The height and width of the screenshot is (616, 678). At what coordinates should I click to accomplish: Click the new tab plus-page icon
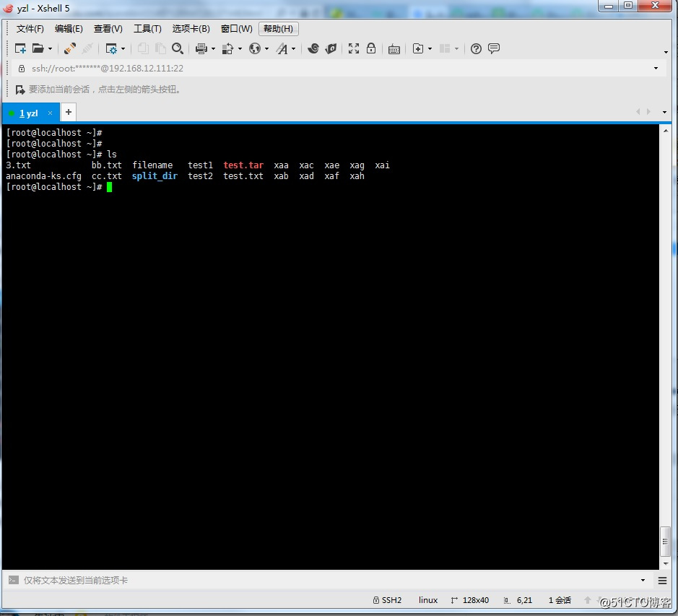pyautogui.click(x=418, y=48)
